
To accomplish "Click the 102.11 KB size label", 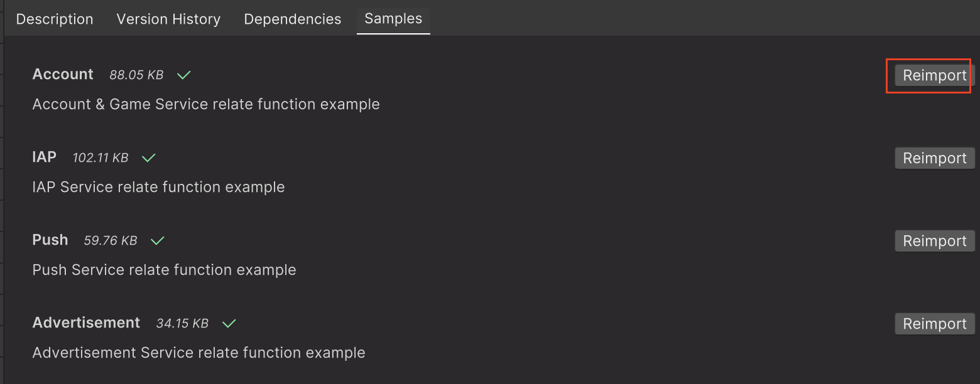I will 101,158.
